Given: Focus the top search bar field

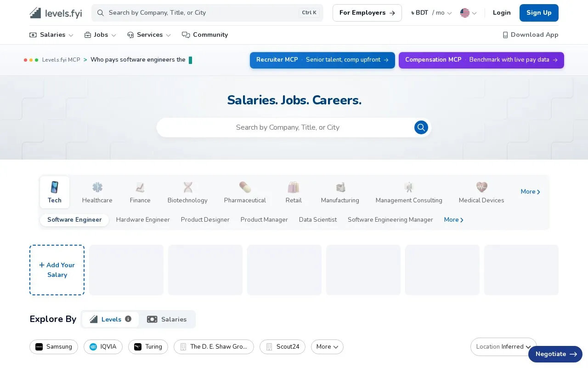Looking at the screenshot, I should 207,13.
